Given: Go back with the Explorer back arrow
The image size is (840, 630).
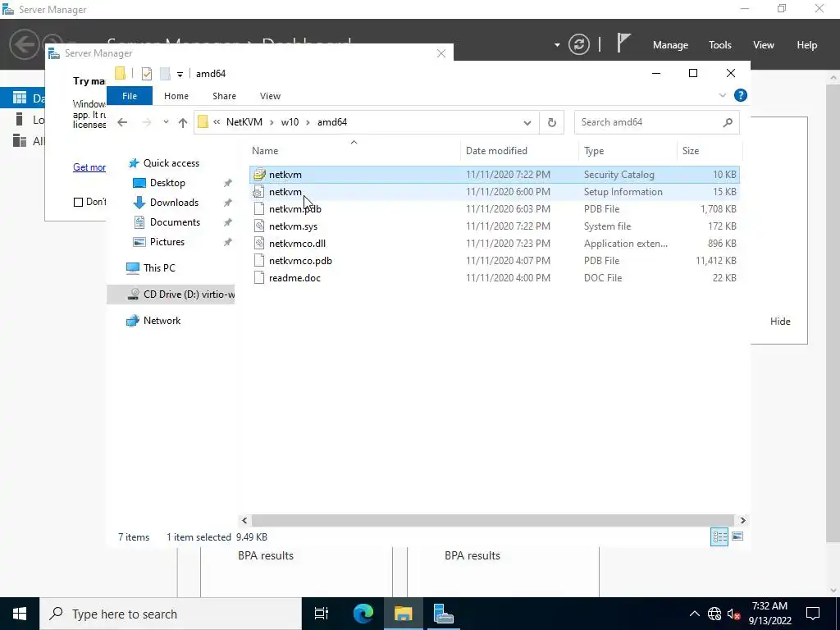Looking at the screenshot, I should click(x=122, y=122).
